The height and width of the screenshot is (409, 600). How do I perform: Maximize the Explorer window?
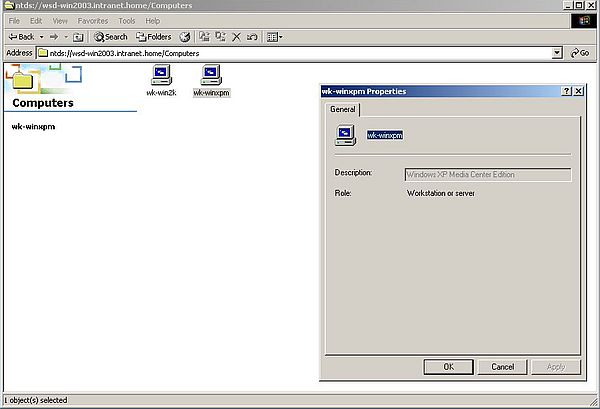[x=579, y=5]
